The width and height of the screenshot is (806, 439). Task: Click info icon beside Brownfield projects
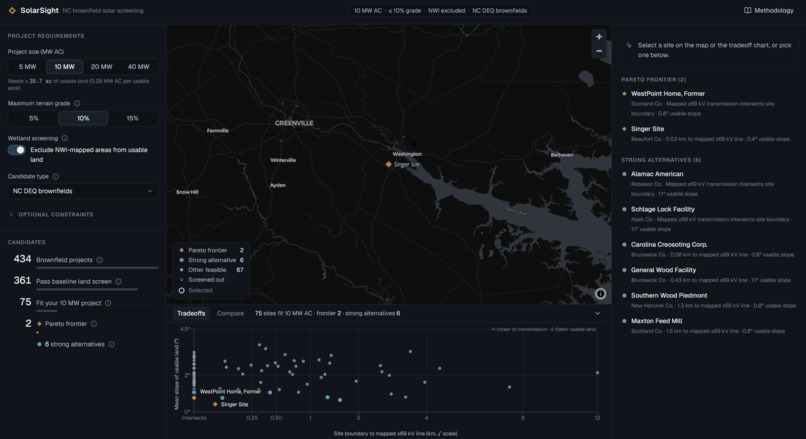point(99,260)
